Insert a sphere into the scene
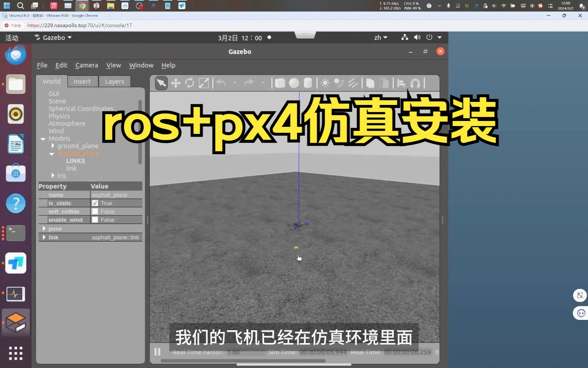Viewport: 588px width, 368px height. pos(294,83)
